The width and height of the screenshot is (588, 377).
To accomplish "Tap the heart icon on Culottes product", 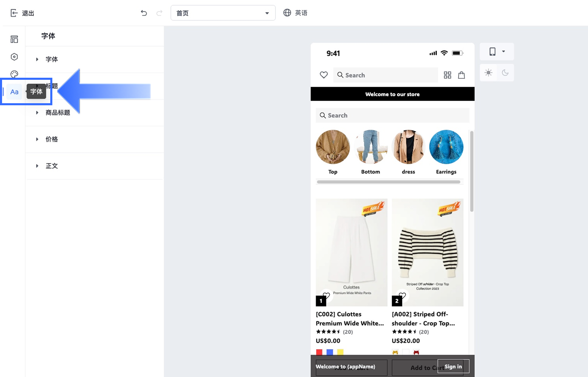I will 326,295.
